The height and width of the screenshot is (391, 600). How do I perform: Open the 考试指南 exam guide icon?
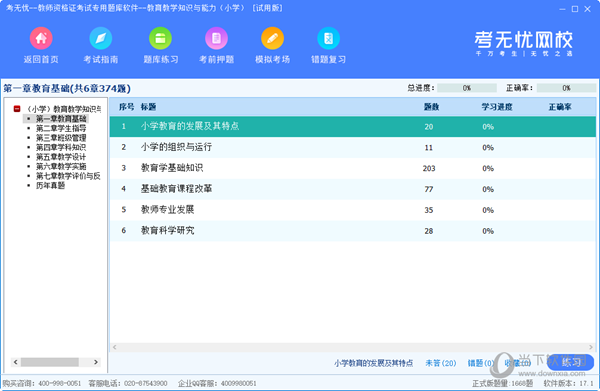point(101,38)
